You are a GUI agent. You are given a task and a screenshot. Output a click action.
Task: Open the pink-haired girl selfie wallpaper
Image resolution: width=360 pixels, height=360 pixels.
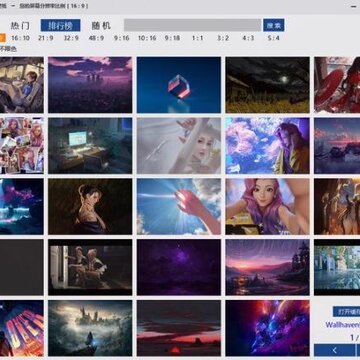coord(267,206)
